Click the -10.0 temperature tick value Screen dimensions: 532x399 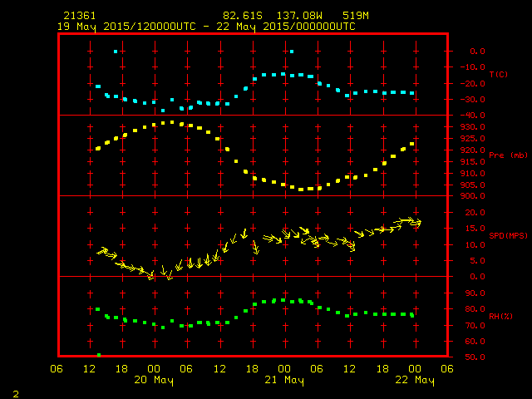click(473, 67)
